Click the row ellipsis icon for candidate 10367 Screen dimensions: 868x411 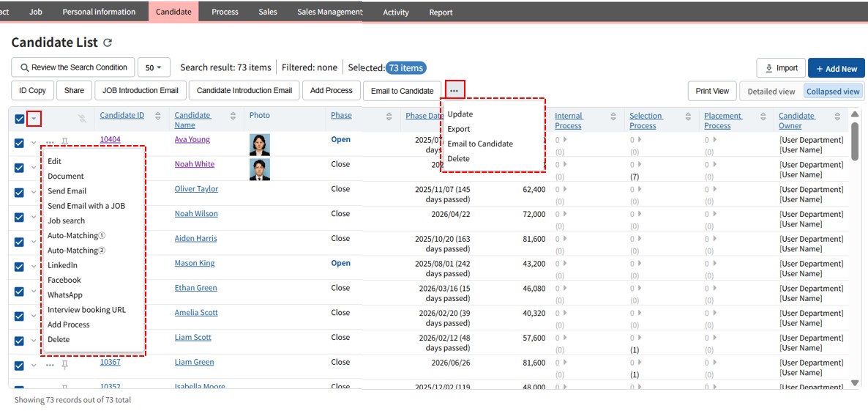click(x=50, y=364)
